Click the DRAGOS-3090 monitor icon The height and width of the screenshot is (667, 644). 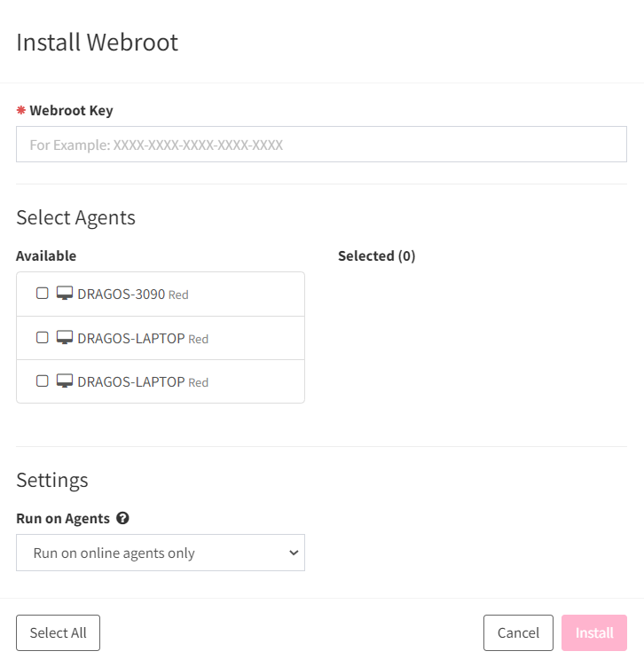(x=65, y=293)
